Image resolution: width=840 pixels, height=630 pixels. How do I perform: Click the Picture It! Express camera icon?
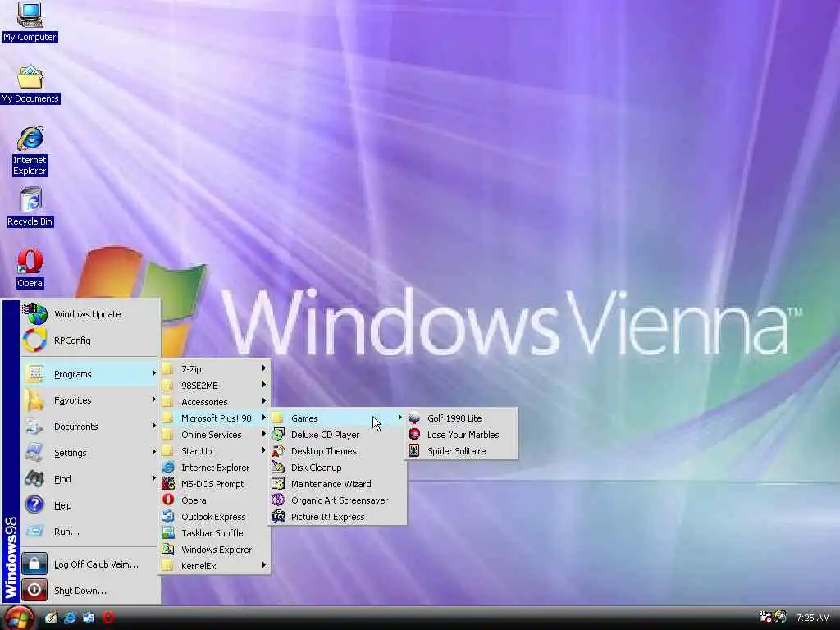(x=278, y=517)
